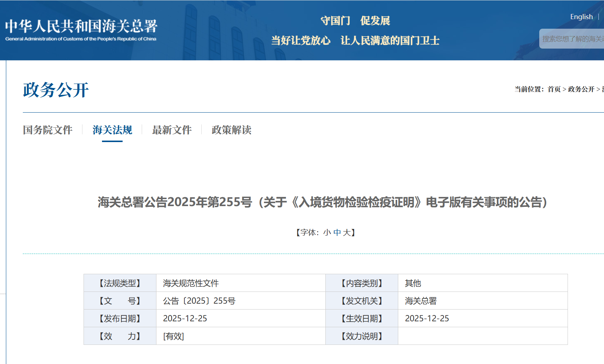Set the font size to 小
This screenshot has width=604, height=364.
tap(327, 233)
